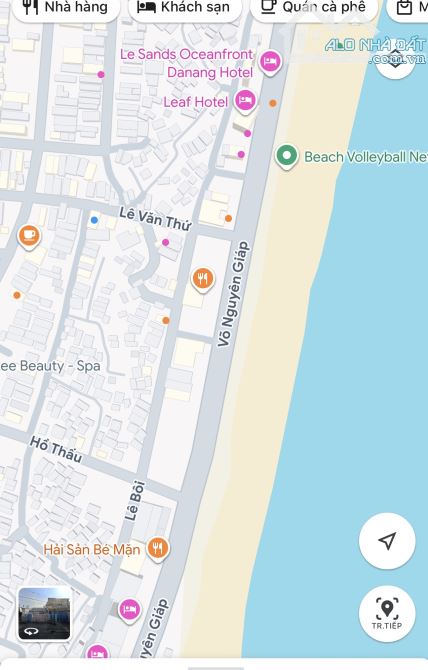Click the Hải Sản Bé Mặn label
Viewport: 428px width, 670px height.
(x=92, y=549)
